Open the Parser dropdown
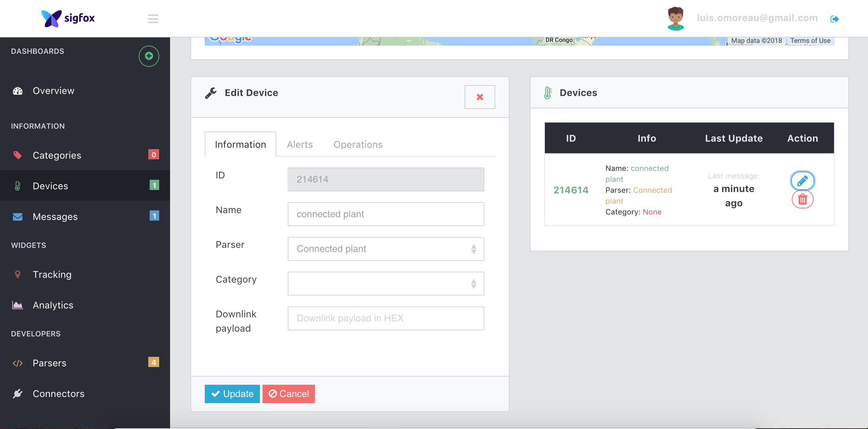868x429 pixels. 386,249
